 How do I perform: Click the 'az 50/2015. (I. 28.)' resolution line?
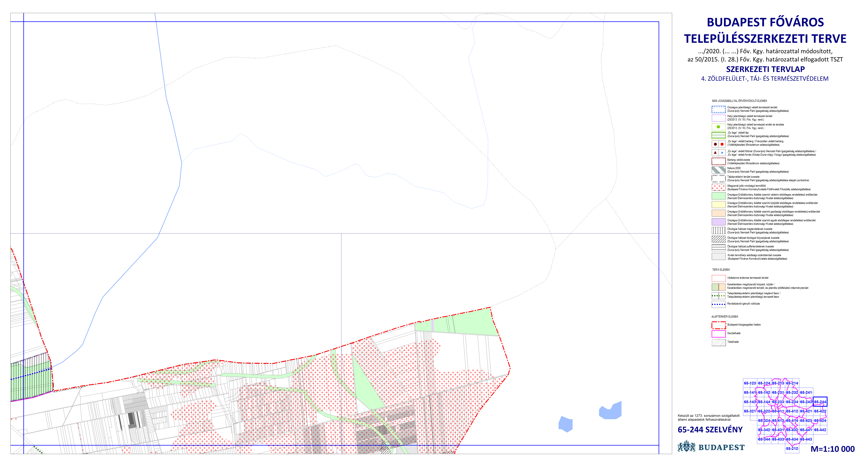pos(765,60)
